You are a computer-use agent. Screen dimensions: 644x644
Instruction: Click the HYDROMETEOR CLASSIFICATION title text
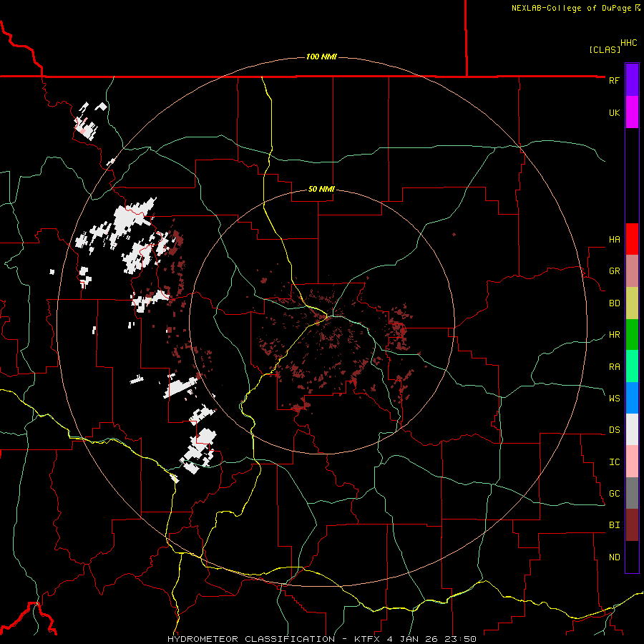coord(251,639)
